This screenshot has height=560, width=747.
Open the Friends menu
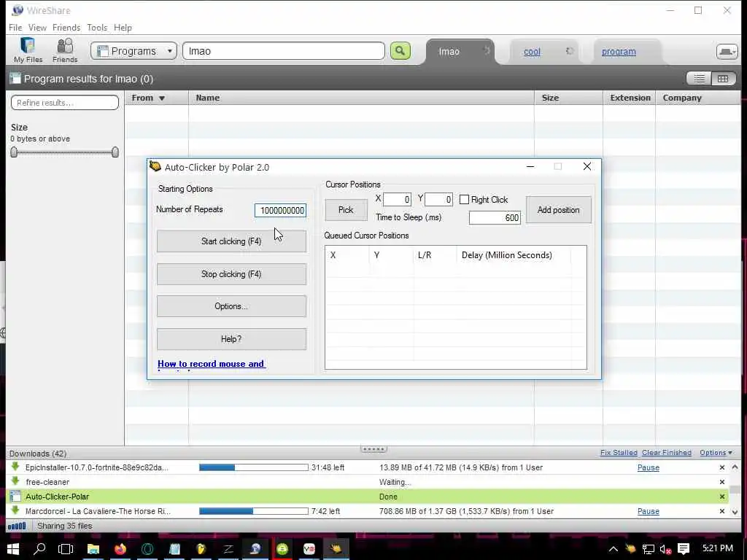(66, 28)
